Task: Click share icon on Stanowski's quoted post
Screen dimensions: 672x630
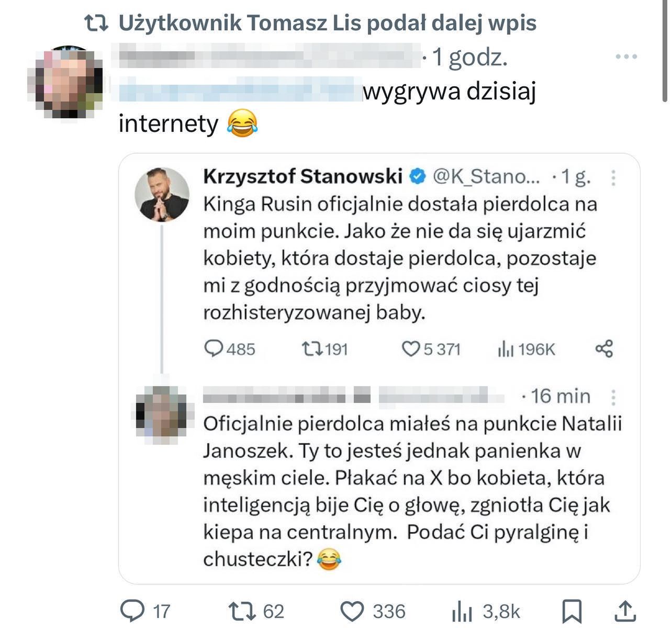Action: pos(604,348)
